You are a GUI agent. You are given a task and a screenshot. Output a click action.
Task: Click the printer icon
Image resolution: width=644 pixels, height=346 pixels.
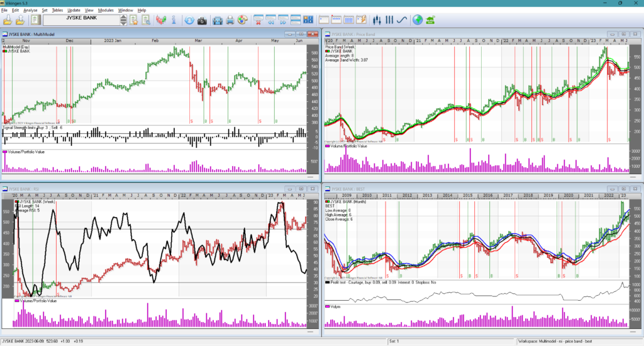point(230,20)
